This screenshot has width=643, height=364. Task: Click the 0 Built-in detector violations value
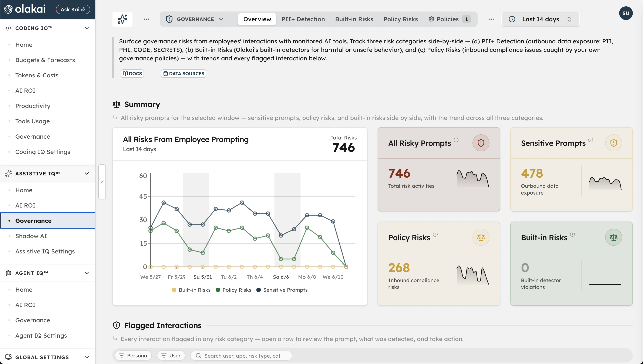click(525, 268)
